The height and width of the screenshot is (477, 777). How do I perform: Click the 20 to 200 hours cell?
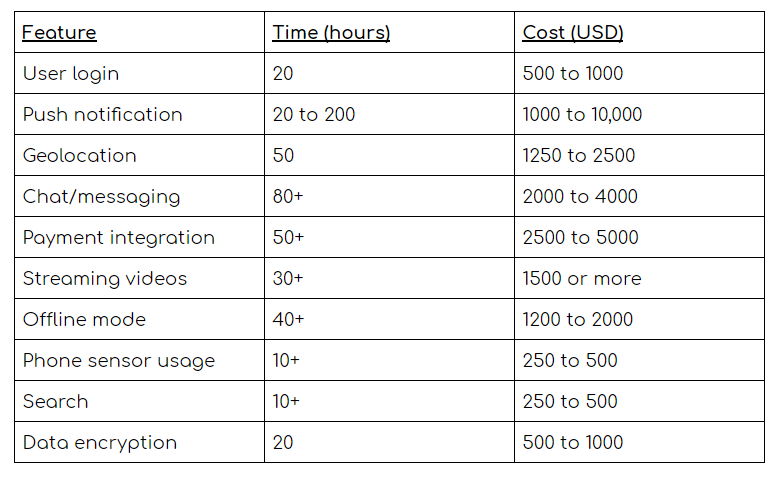314,115
